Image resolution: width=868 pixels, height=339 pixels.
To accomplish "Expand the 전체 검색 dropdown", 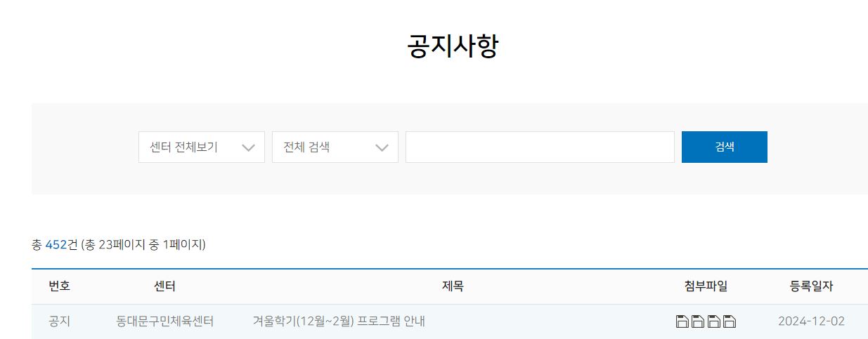I will (x=335, y=147).
